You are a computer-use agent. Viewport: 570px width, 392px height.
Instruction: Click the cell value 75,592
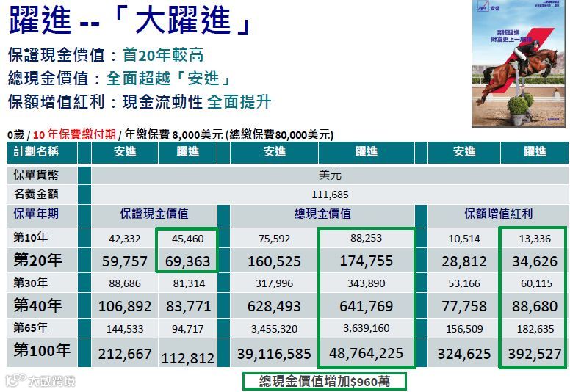275,239
